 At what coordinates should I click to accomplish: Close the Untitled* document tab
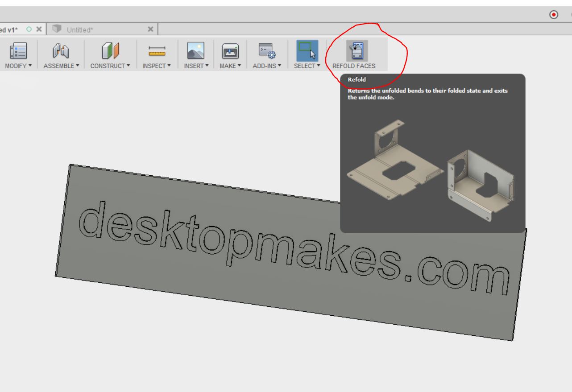point(151,29)
